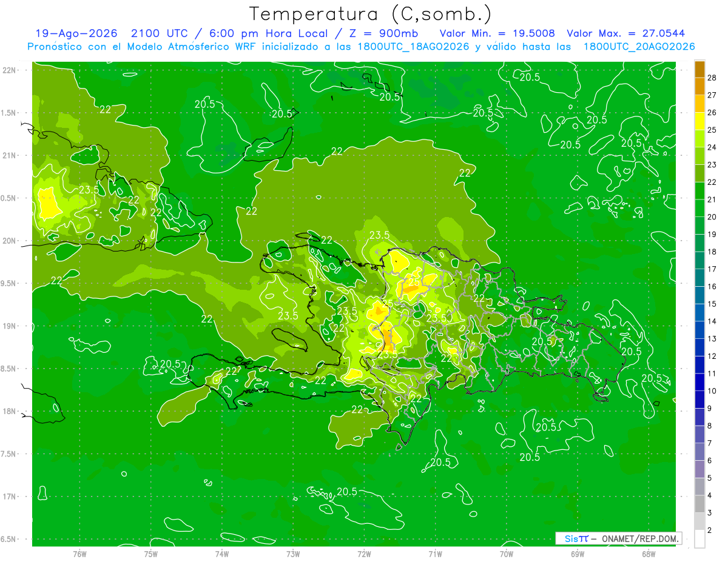Click the '6.5N' latitude axis label

tap(9, 539)
